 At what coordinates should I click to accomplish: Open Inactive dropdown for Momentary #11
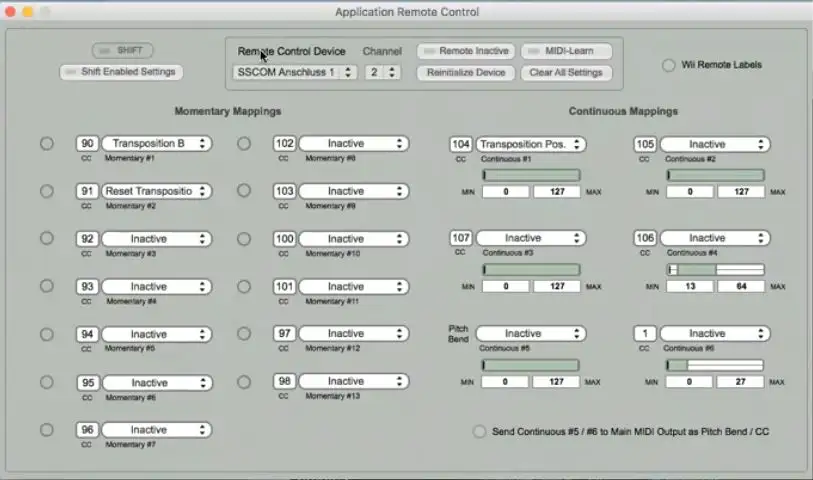click(x=354, y=287)
